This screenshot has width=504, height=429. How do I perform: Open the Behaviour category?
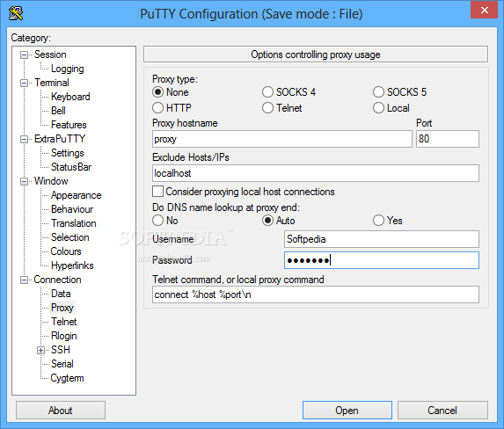tap(72, 209)
